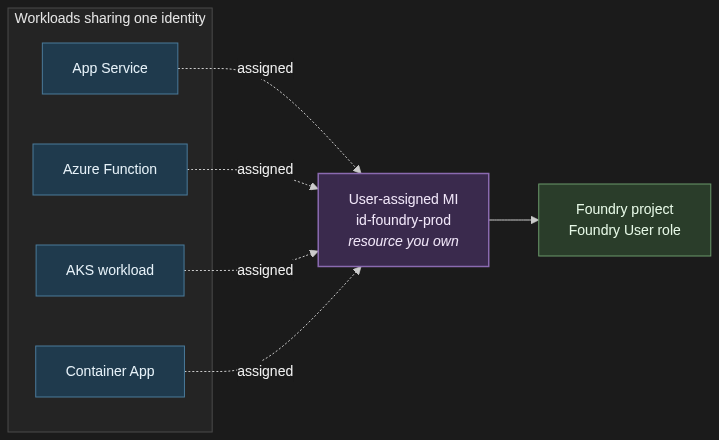Click the User-assigned MI id-foundry-prod node

click(x=404, y=220)
